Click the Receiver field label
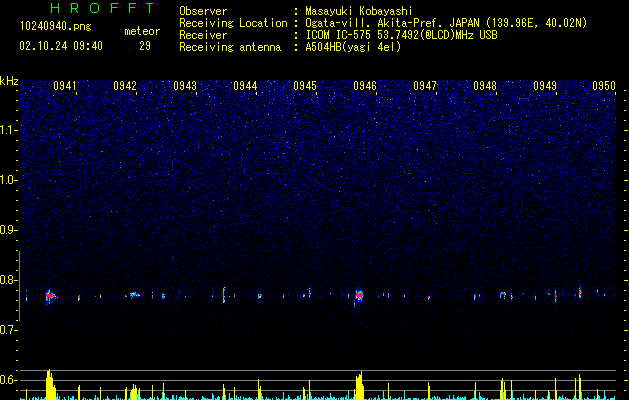 coord(203,35)
